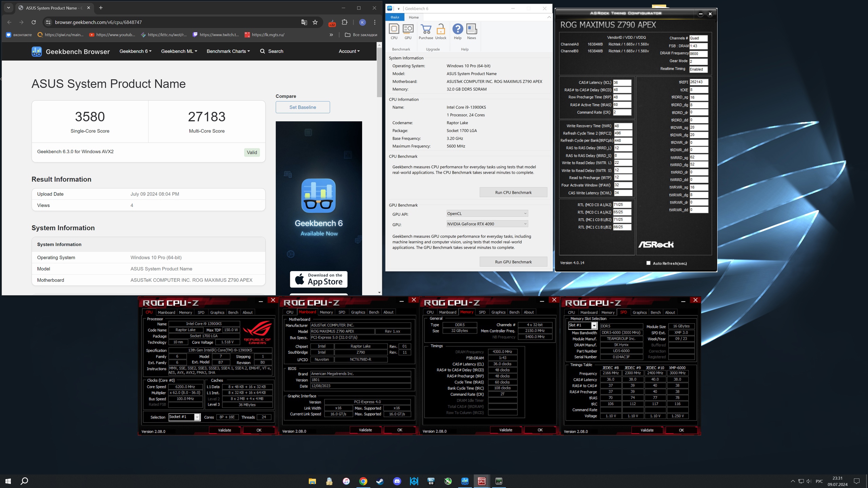The image size is (868, 488).
Task: Click Set Baseline button
Action: tap(303, 107)
